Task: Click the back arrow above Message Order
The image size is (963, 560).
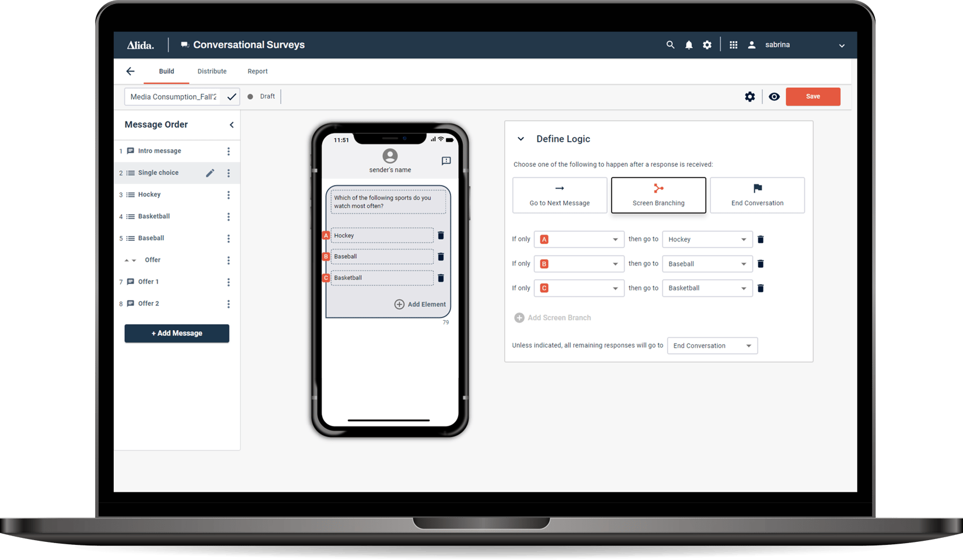Action: (x=130, y=71)
